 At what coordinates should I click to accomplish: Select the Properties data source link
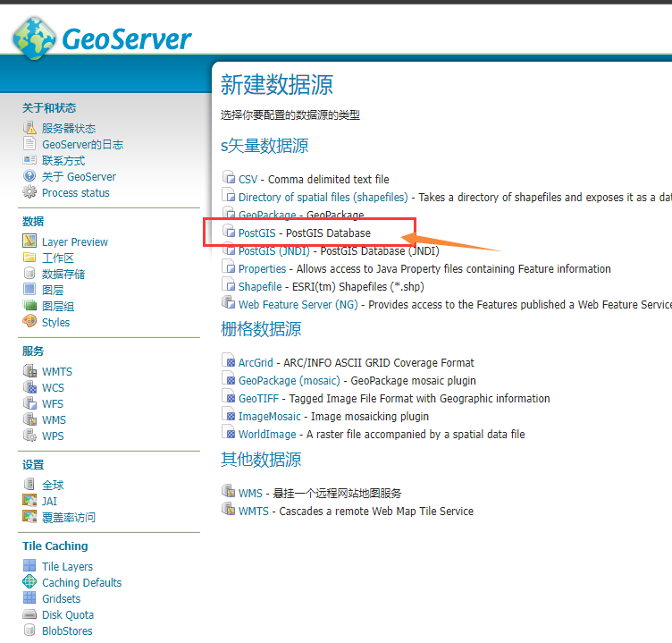tap(262, 269)
